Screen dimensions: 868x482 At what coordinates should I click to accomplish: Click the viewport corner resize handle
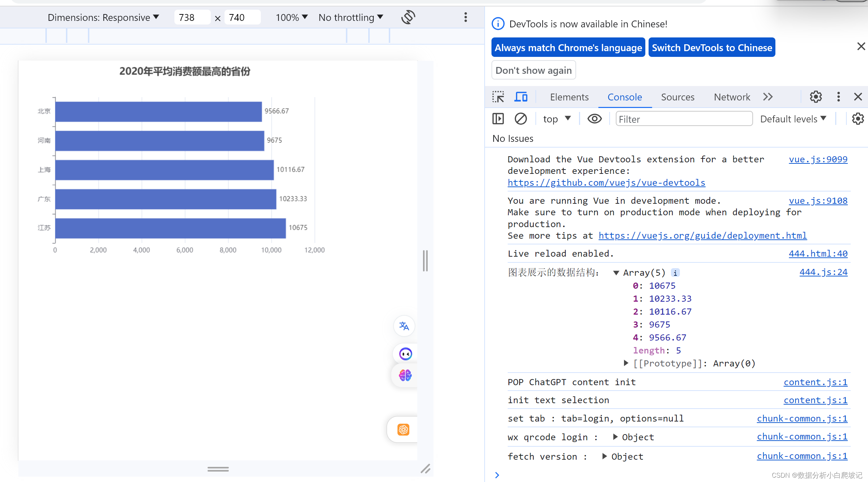pos(425,469)
